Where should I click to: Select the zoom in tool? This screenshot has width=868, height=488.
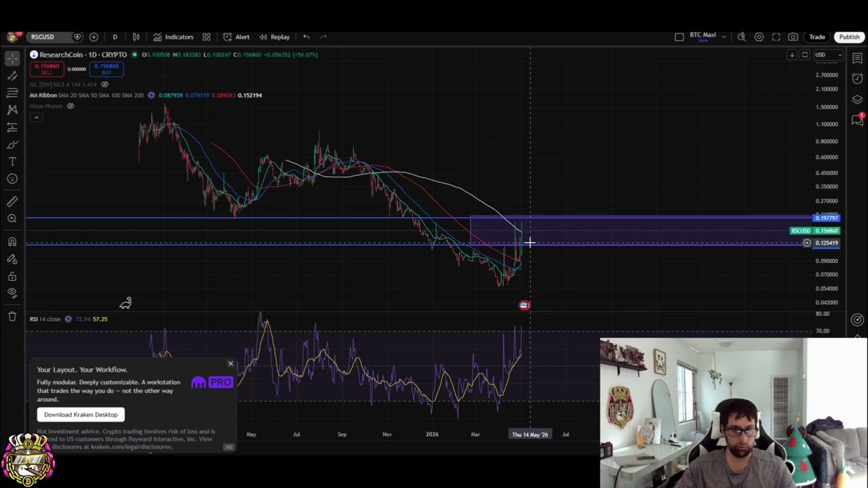click(x=12, y=218)
